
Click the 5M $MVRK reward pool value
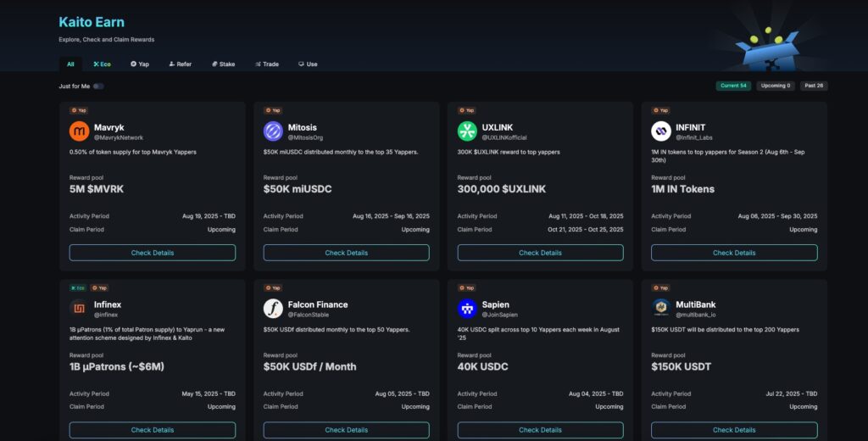pyautogui.click(x=97, y=189)
